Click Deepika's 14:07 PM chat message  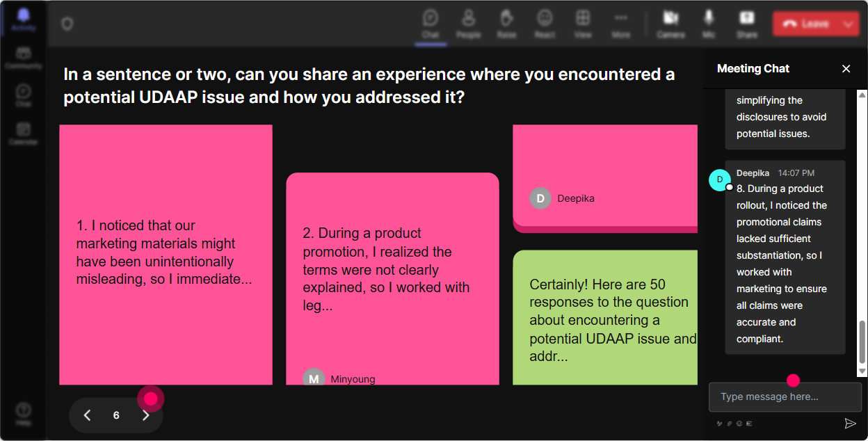coord(785,257)
